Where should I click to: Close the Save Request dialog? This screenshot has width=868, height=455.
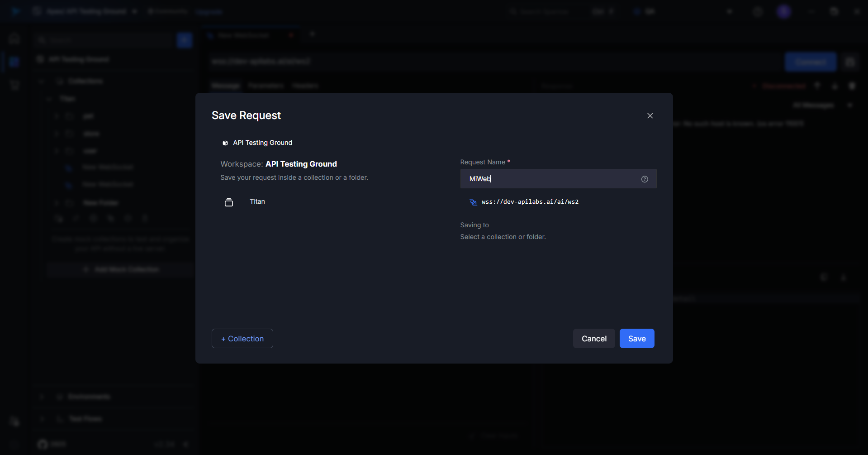(650, 116)
